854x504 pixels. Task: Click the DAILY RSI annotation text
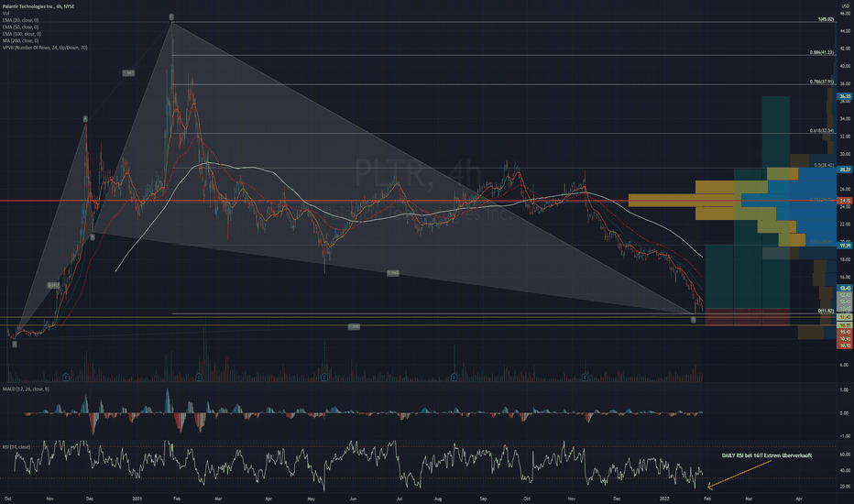(x=767, y=455)
